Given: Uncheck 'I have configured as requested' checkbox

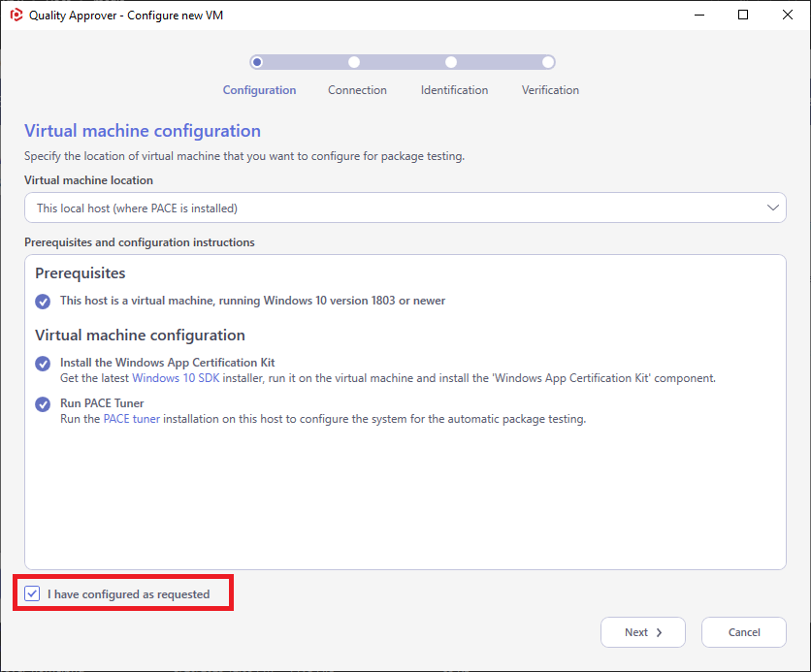Looking at the screenshot, I should [x=32, y=593].
